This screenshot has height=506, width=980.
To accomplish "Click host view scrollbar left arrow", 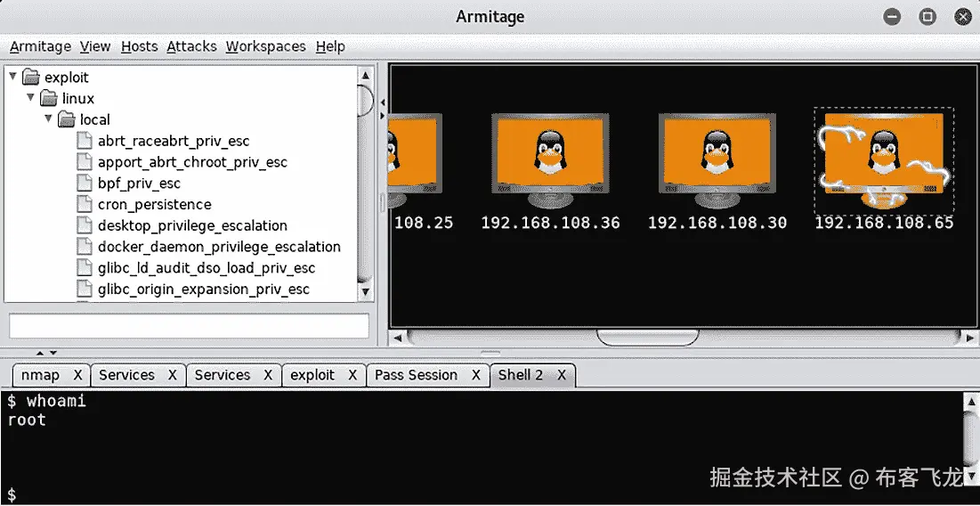I will pos(398,338).
